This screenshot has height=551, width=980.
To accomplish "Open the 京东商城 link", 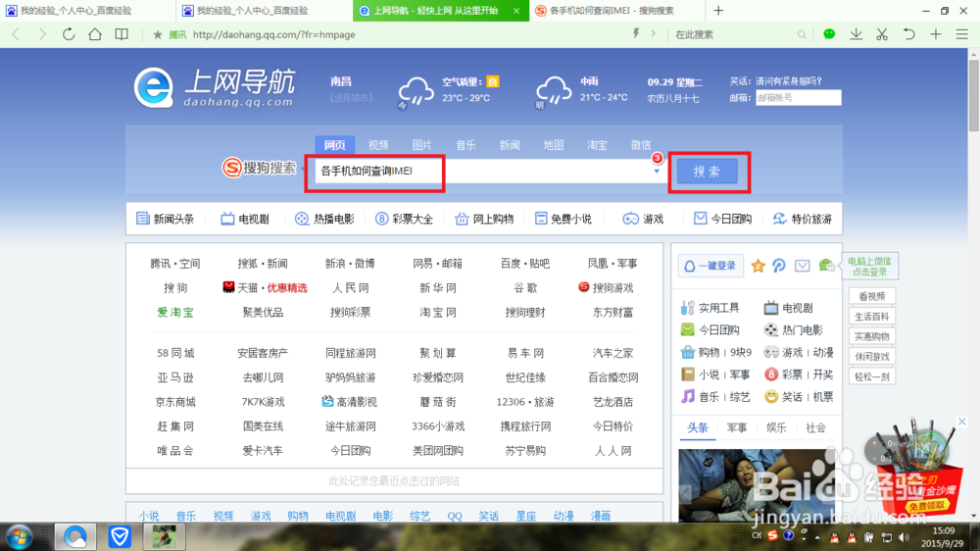I will [175, 402].
